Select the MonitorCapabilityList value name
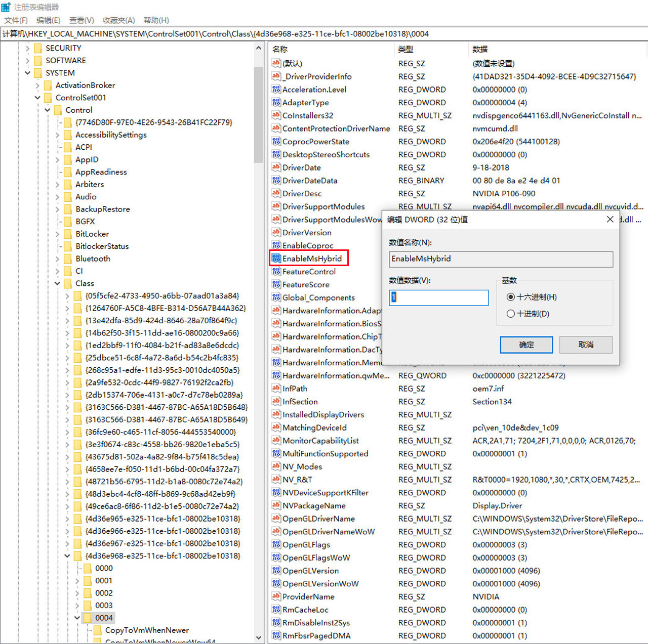This screenshot has width=648, height=644. pos(320,441)
